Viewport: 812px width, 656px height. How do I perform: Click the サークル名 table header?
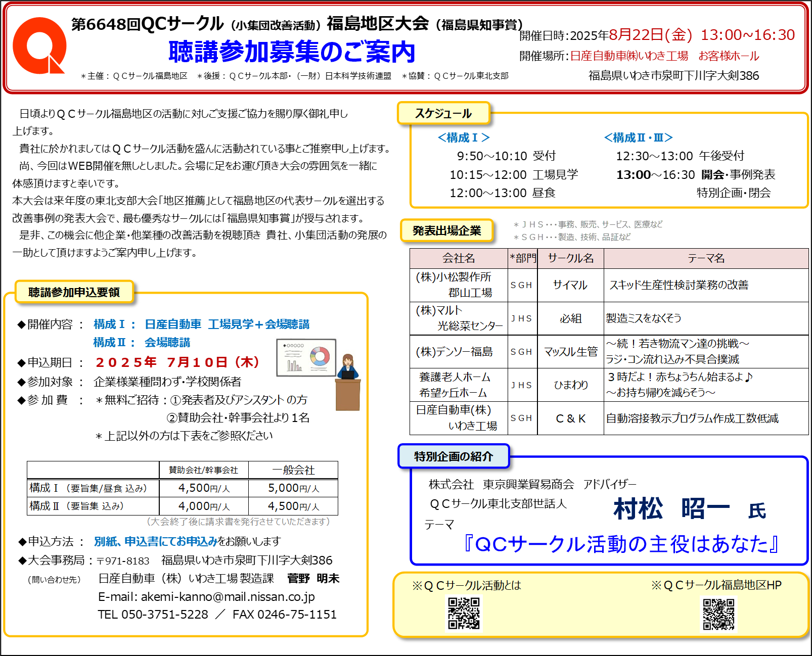pos(571,258)
